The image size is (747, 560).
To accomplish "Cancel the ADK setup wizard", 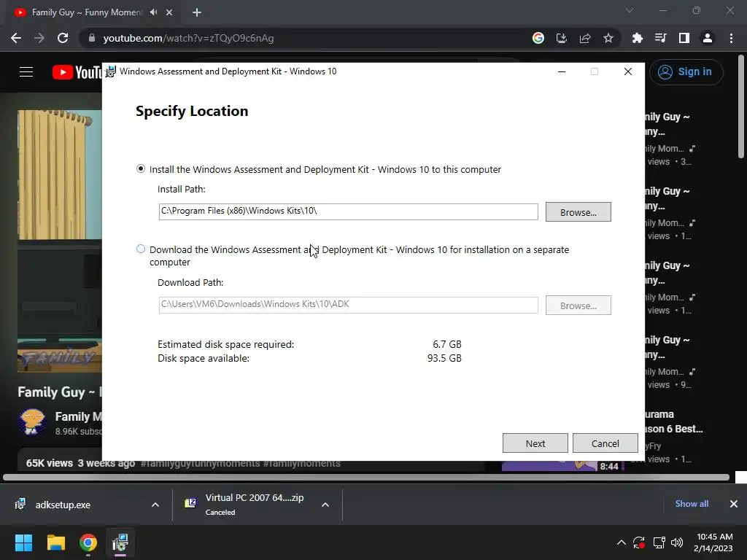I will 605,443.
